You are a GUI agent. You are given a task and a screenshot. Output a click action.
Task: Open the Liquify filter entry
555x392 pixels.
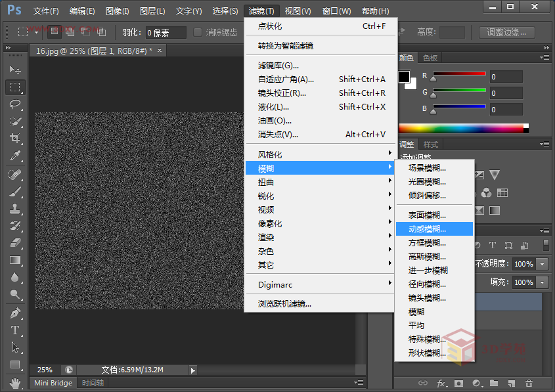[321, 107]
